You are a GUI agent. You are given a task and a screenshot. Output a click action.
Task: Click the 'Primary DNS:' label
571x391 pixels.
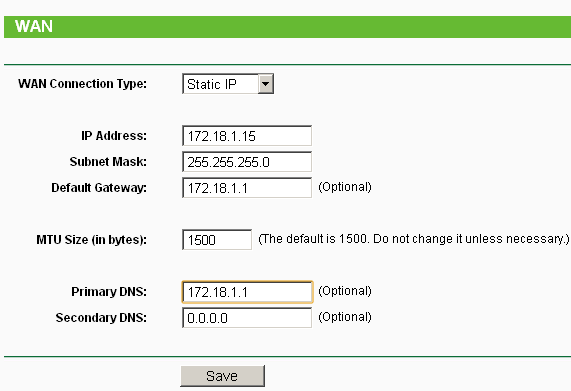(109, 292)
